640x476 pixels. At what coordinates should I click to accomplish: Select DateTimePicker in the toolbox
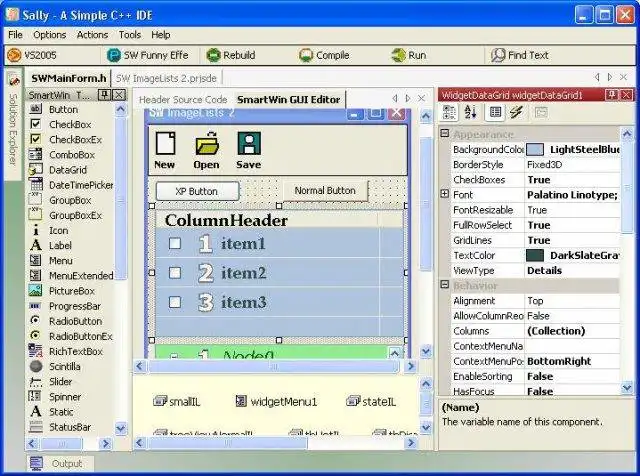click(x=81, y=185)
